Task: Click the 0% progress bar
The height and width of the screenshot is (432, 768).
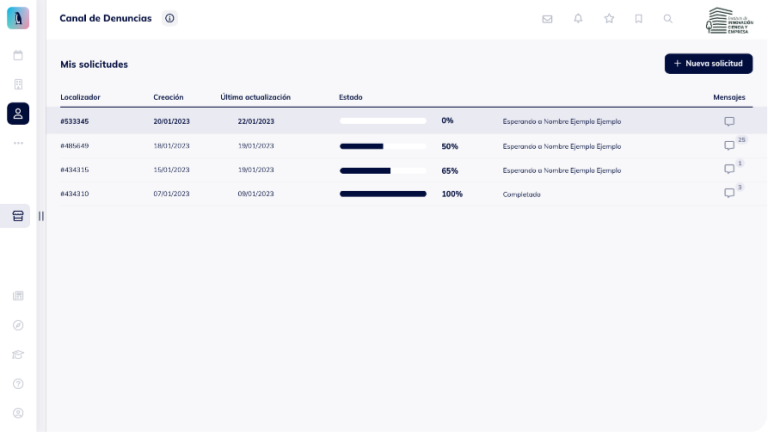Action: [x=383, y=121]
